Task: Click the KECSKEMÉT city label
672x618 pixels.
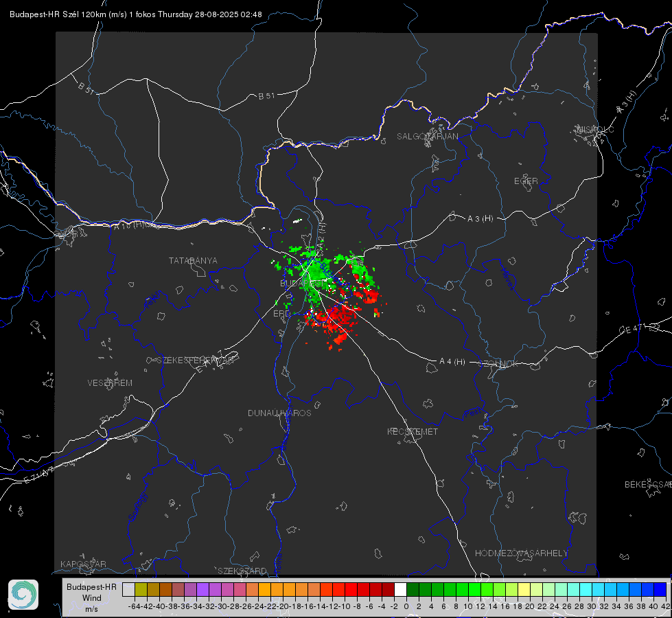Action: point(413,431)
